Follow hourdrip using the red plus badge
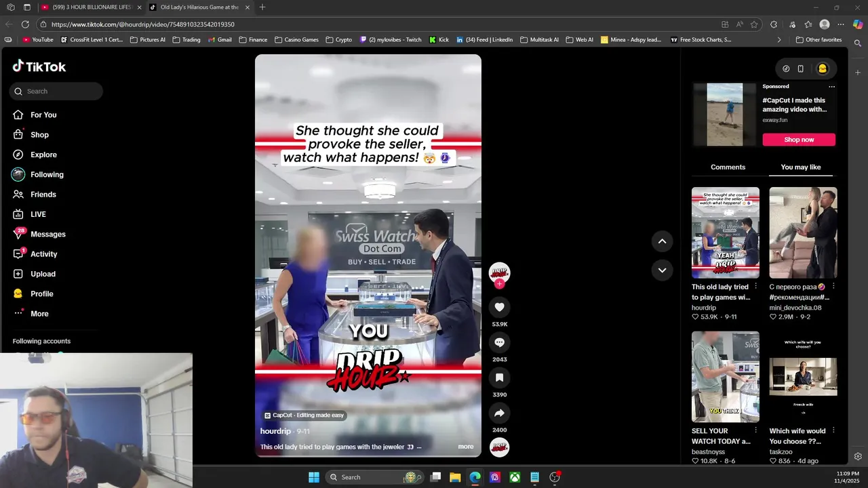 coord(499,284)
